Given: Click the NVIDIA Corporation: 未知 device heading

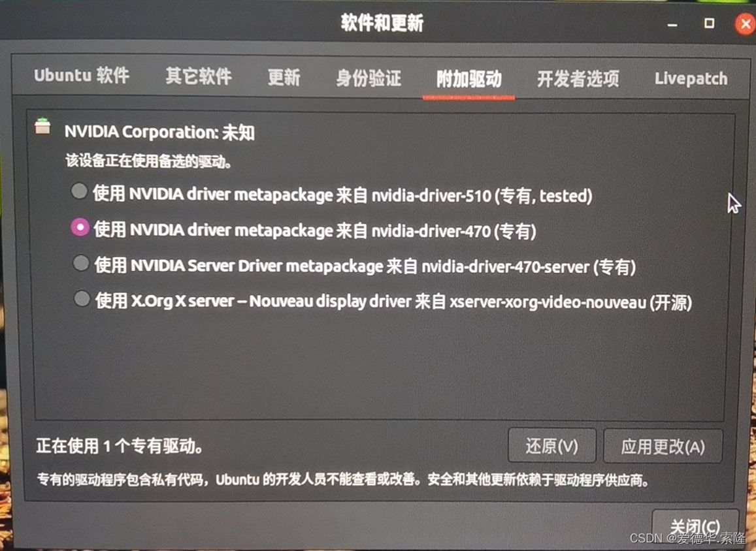Looking at the screenshot, I should (x=159, y=132).
